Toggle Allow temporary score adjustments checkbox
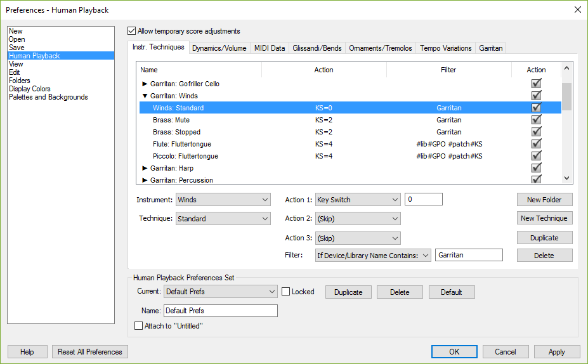The height and width of the screenshot is (364, 588). [x=132, y=30]
